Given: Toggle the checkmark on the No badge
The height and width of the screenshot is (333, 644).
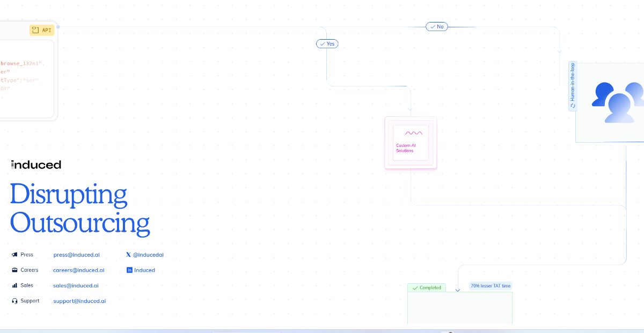Looking at the screenshot, I should (432, 26).
